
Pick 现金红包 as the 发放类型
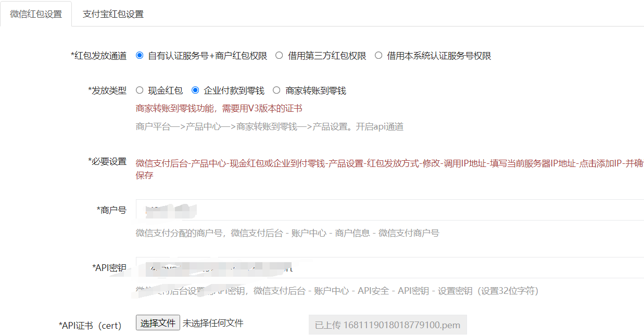[x=140, y=91]
